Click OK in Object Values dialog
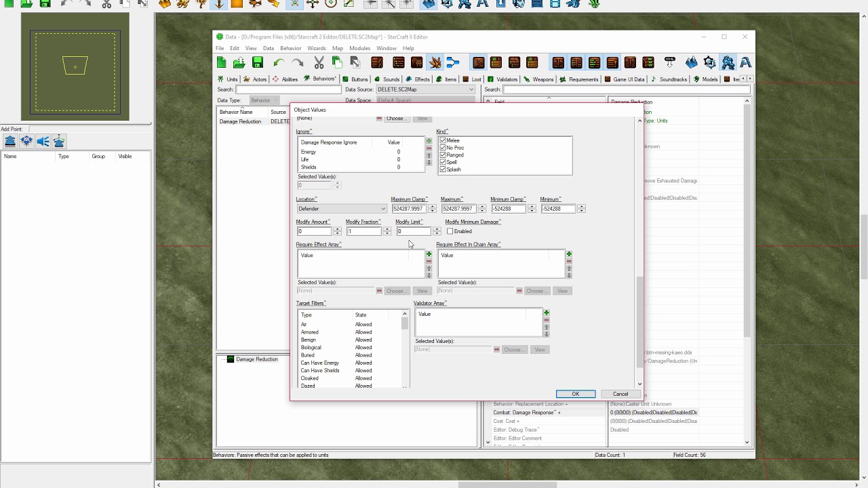868x488 pixels. (x=576, y=394)
